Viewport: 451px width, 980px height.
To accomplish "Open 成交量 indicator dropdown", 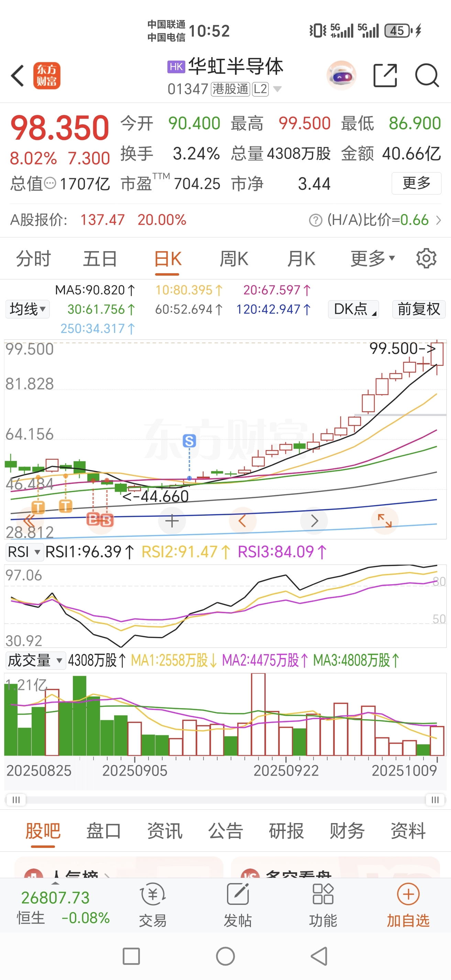I will [35, 660].
